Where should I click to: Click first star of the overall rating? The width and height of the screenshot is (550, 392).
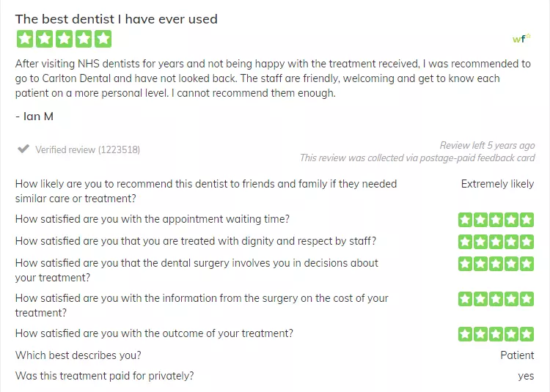pos(25,39)
